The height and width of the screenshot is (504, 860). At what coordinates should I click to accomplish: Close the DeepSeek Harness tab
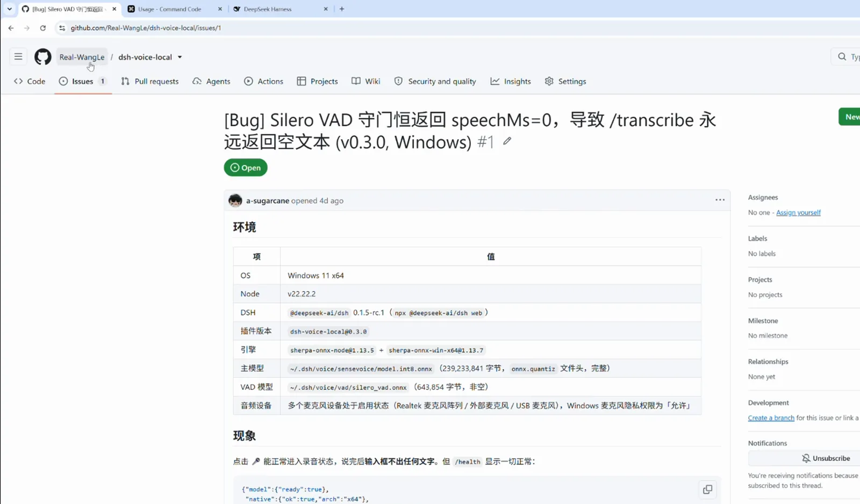pos(326,9)
